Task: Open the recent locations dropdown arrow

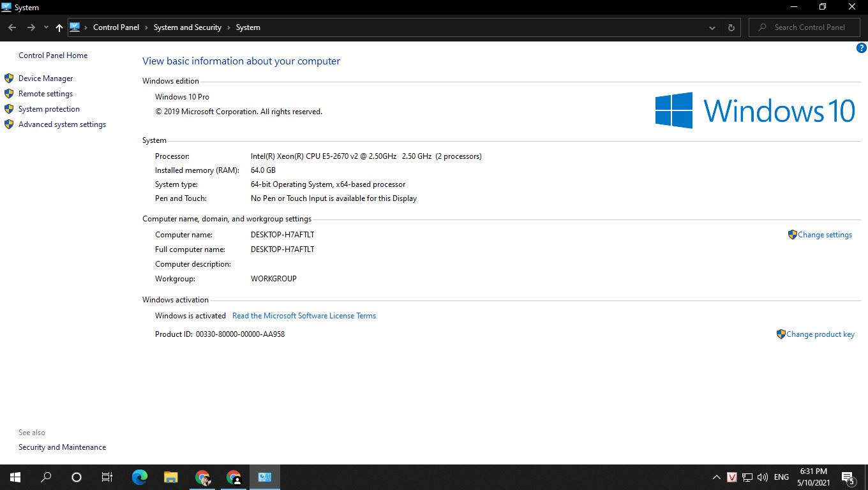Action: (x=46, y=27)
